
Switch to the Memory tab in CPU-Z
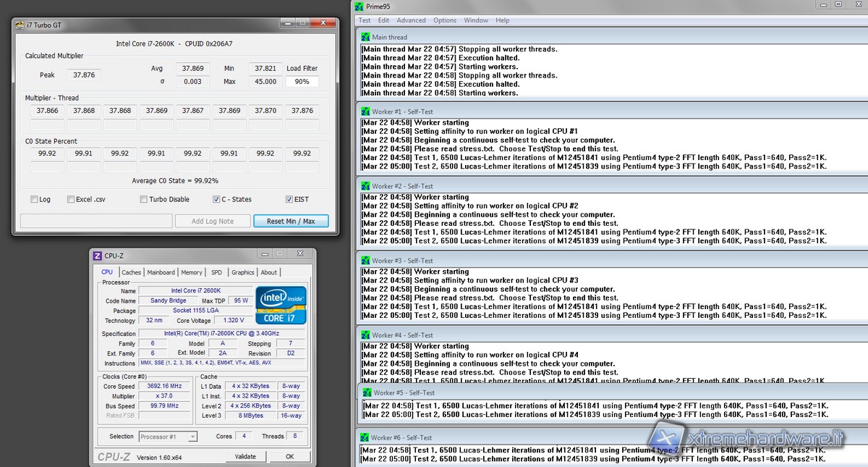tap(192, 272)
